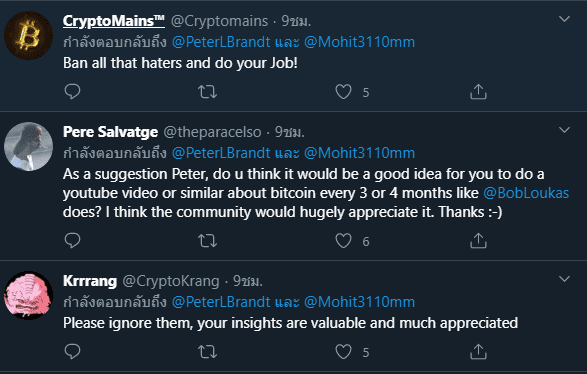This screenshot has width=587, height=374.
Task: Open the CryptoMains profile name link
Action: point(114,21)
